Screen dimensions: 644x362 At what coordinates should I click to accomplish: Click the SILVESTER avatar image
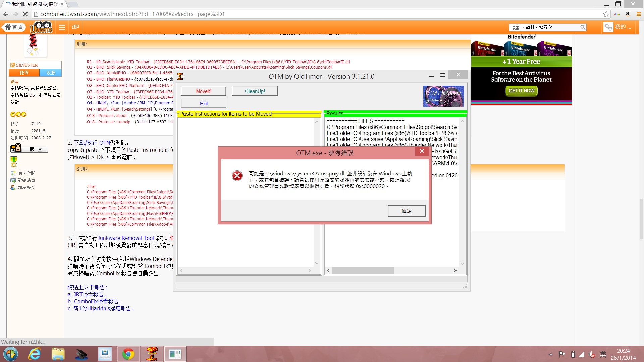35,45
